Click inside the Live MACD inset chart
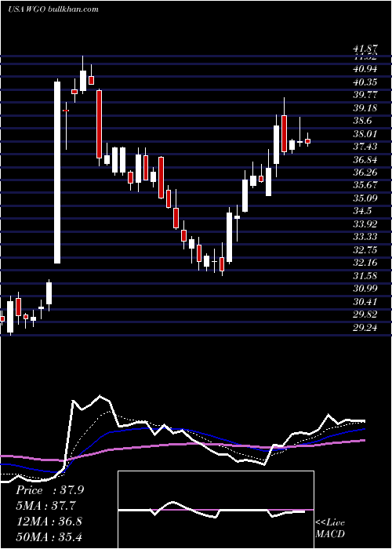Viewport: 392px width, 549px height. (216, 510)
